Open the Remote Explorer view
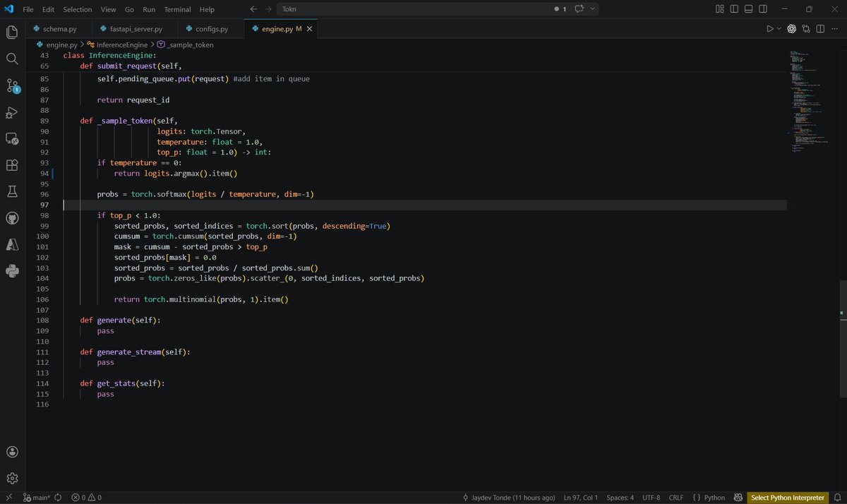The image size is (847, 504). [x=12, y=138]
